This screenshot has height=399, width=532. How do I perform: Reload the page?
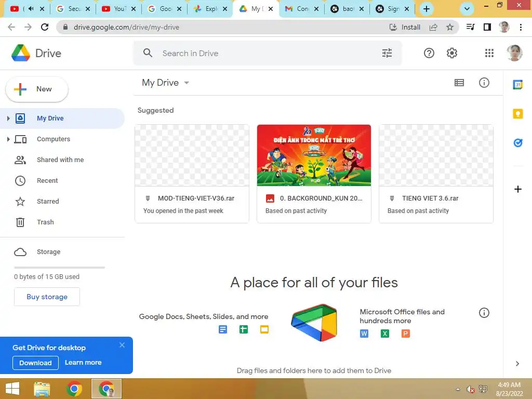[x=45, y=27]
